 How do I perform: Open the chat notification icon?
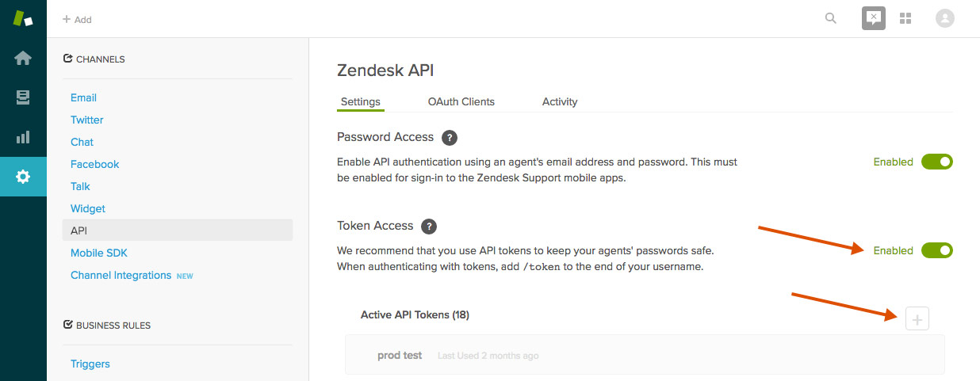(x=873, y=18)
